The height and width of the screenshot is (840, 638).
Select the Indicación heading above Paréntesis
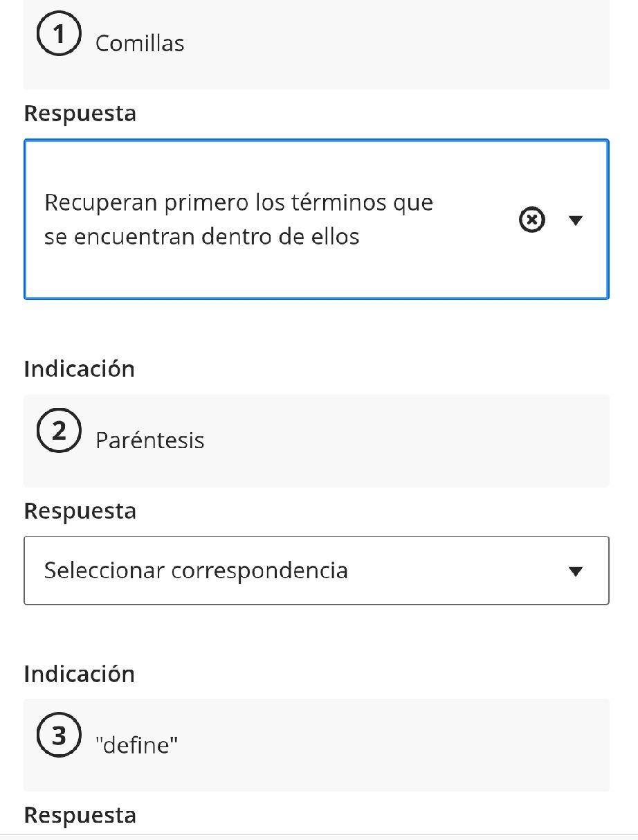click(x=79, y=368)
